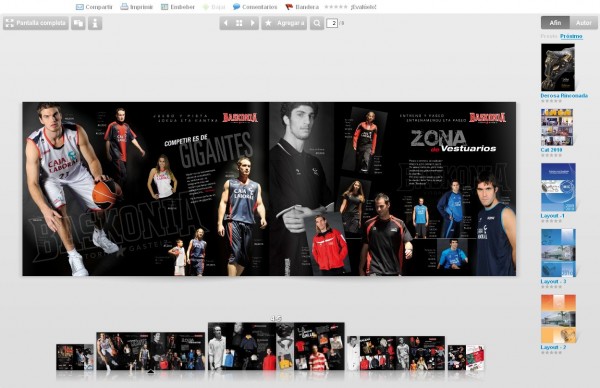The height and width of the screenshot is (388, 600).
Task: Open the Layout - 2 related thumbnail
Action: click(x=558, y=319)
